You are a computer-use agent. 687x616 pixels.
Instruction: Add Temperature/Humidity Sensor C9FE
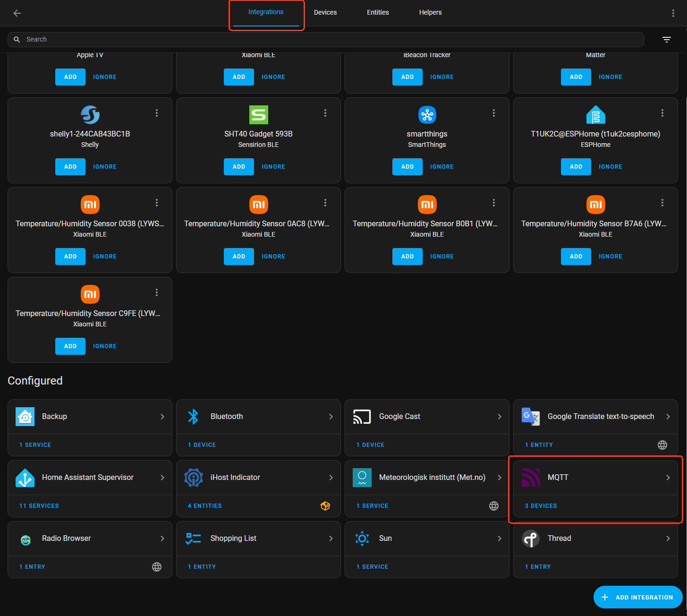pyautogui.click(x=70, y=346)
